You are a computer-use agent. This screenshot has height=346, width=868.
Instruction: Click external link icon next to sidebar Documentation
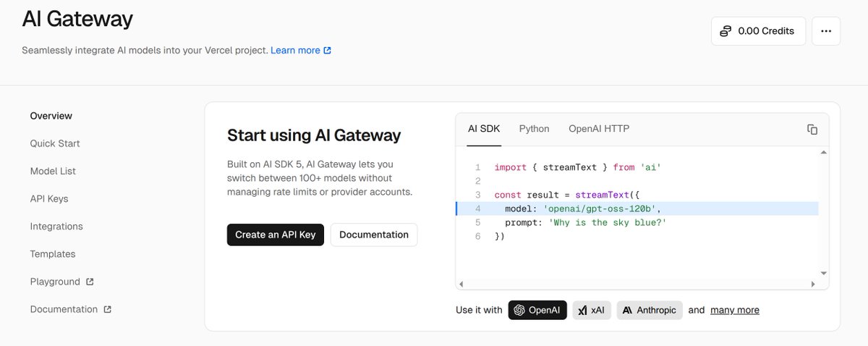point(107,309)
